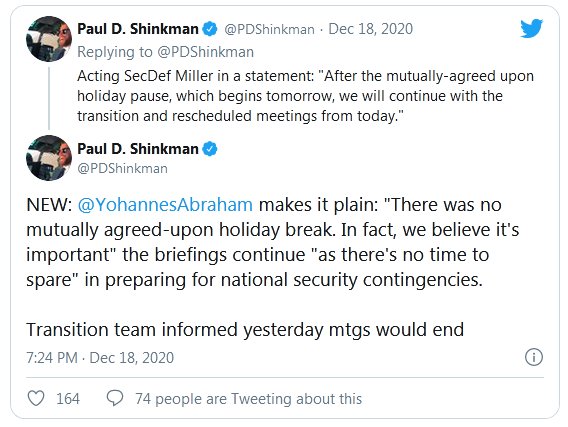Screen dimensions: 568x427
Task: Open @YohannesAbraham mention link
Action: point(165,205)
